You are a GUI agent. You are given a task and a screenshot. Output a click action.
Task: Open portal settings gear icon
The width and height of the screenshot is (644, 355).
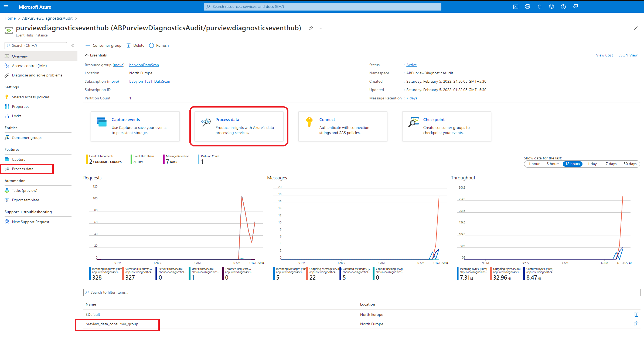pos(551,7)
